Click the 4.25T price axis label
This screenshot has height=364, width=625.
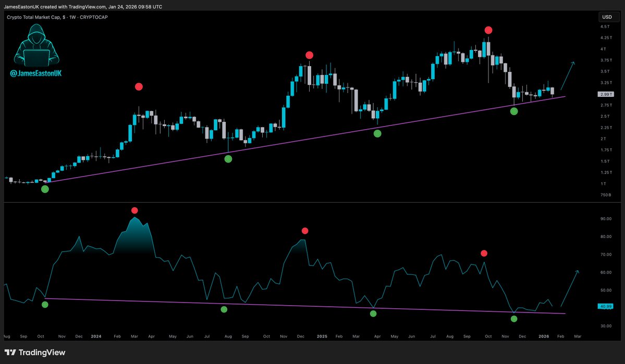tap(606, 38)
